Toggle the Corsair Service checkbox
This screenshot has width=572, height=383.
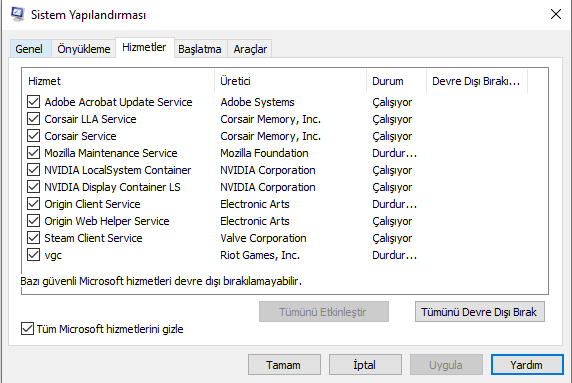(x=34, y=136)
